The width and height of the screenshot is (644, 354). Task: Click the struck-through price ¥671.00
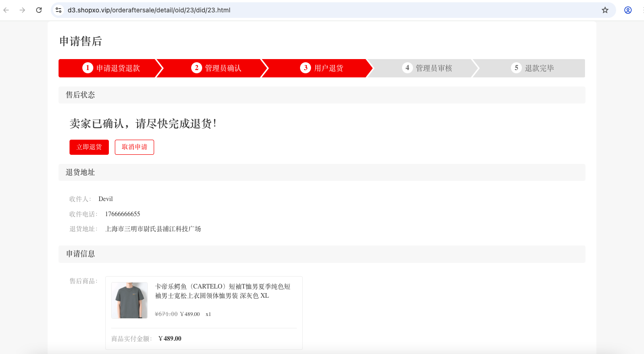[x=166, y=314]
